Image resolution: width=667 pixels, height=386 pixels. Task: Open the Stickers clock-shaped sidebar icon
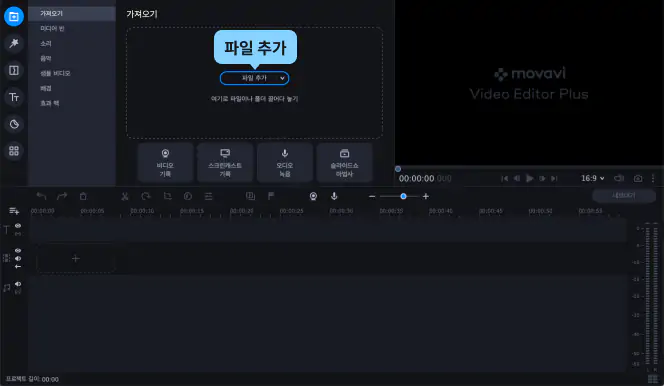click(14, 124)
